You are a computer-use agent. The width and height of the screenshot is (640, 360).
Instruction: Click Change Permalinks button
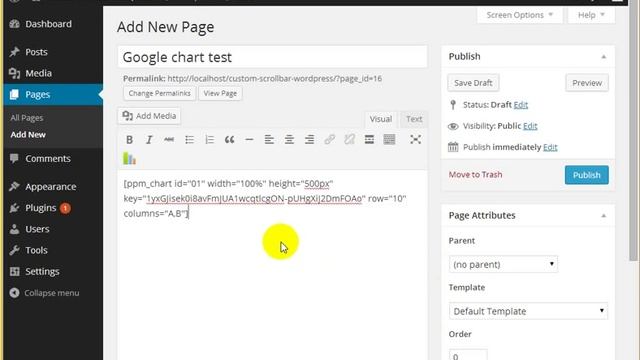click(160, 93)
